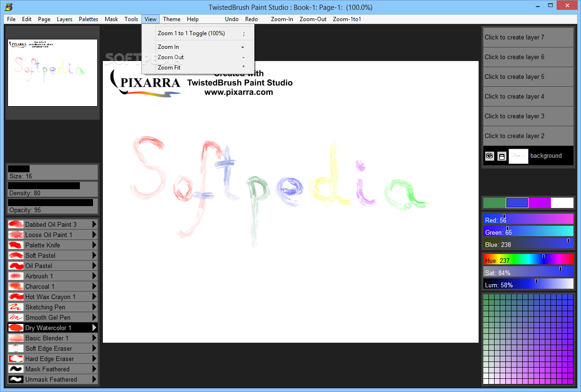The width and height of the screenshot is (581, 392).
Task: Pick the Basic Blender 1 icon
Action: [x=16, y=338]
